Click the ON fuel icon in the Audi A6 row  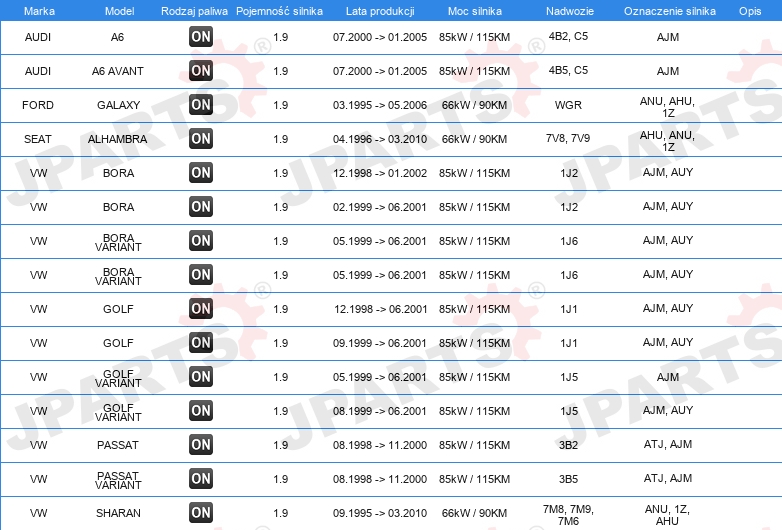click(201, 36)
